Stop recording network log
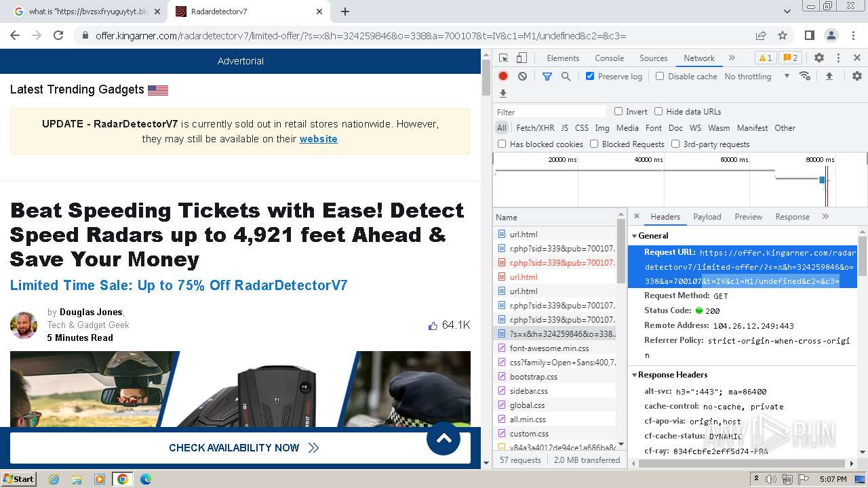The height and width of the screenshot is (488, 868). (503, 77)
